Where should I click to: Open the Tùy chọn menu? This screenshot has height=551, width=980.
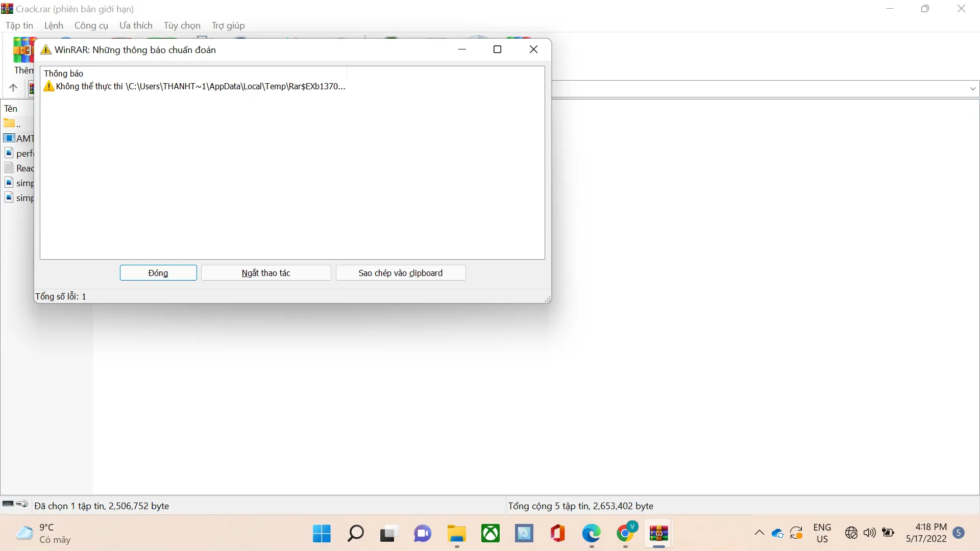[182, 26]
